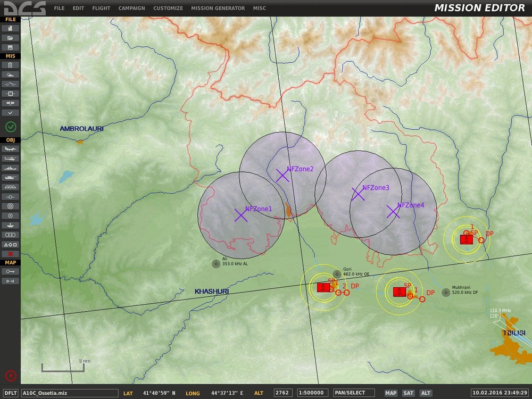Select the Gori 462.0 kHz beacon symbol
Screen dimensions: 532x399
(x=337, y=274)
